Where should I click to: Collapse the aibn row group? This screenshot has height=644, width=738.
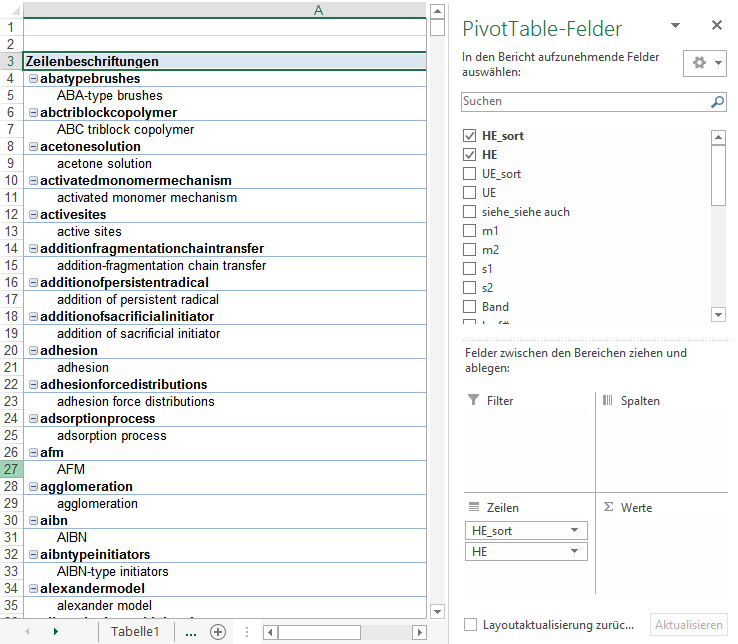tap(33, 521)
